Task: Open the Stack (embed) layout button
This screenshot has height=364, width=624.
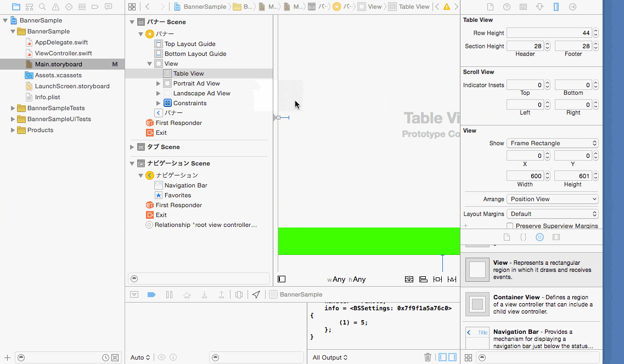Action: 409,280
